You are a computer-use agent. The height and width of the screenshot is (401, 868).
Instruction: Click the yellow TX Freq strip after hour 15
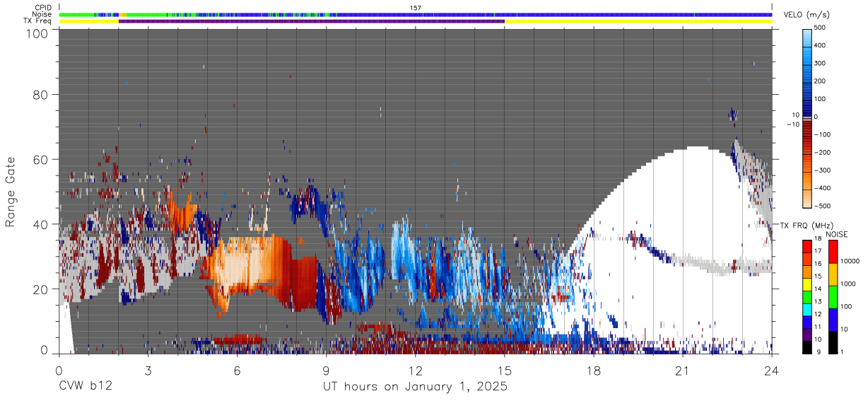[638, 21]
